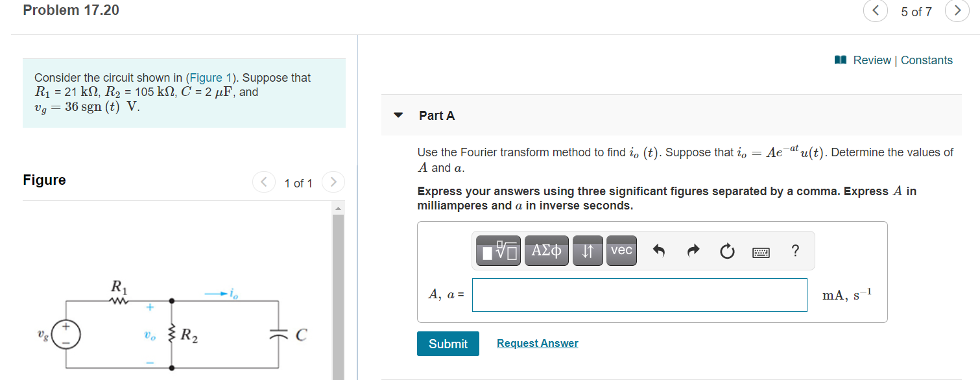Click inside the A, a answer input field
This screenshot has width=980, height=380.
[639, 295]
